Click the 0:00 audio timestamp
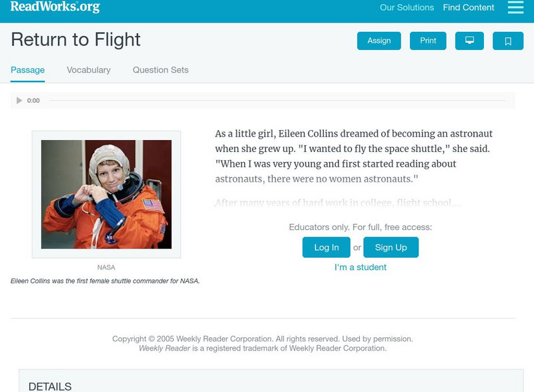Screen dimensions: 534x392 click(x=32, y=100)
